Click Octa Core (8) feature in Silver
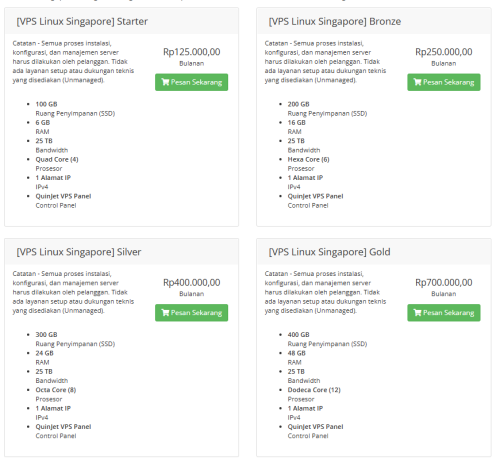This screenshot has height=460, width=500. coord(56,390)
